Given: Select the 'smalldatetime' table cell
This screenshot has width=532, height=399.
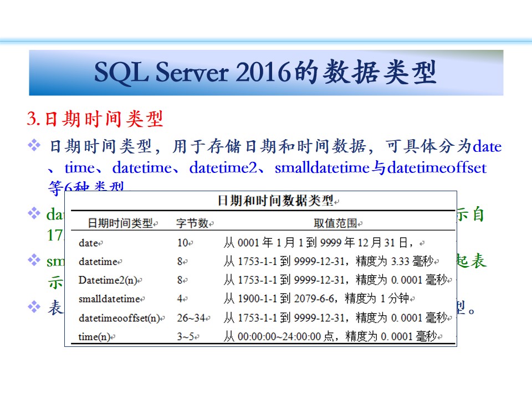Looking at the screenshot, I should 109,299.
